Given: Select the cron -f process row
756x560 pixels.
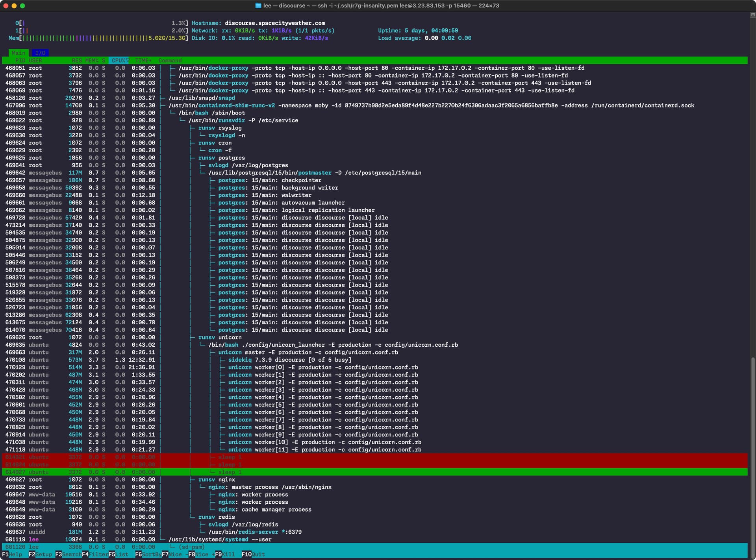Looking at the screenshot, I should click(x=374, y=150).
